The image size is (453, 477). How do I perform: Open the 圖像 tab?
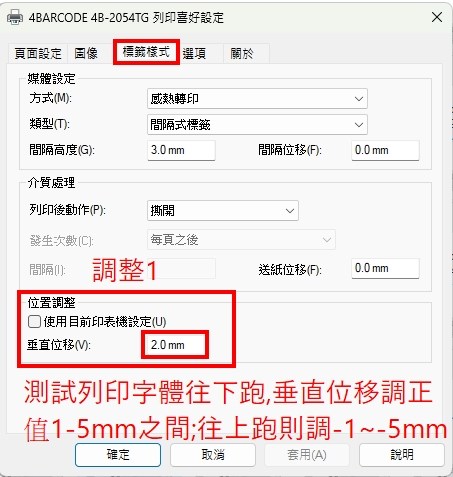86,53
